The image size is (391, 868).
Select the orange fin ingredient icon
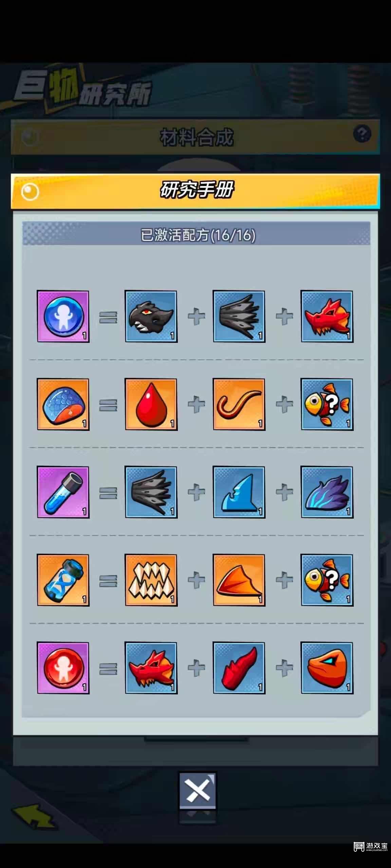pos(239,580)
